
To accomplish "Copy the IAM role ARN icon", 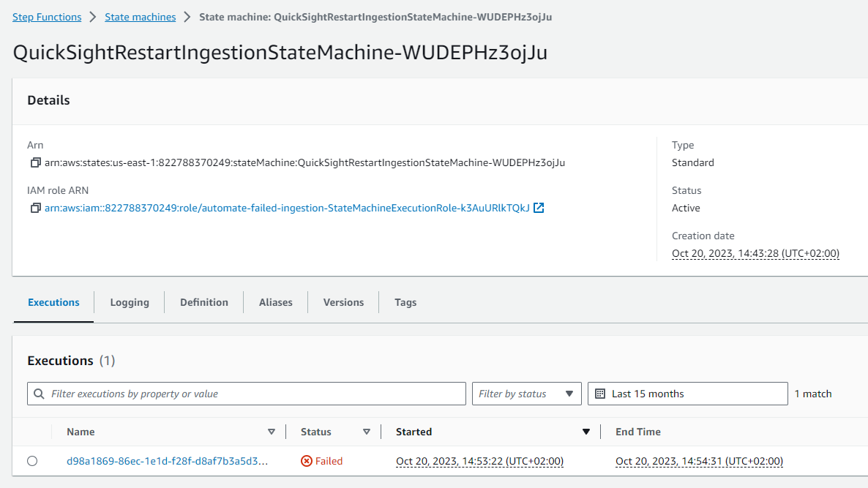I will (x=35, y=208).
